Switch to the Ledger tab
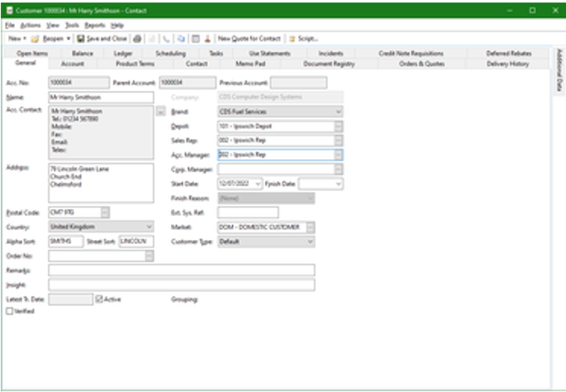The height and width of the screenshot is (392, 566). [123, 54]
